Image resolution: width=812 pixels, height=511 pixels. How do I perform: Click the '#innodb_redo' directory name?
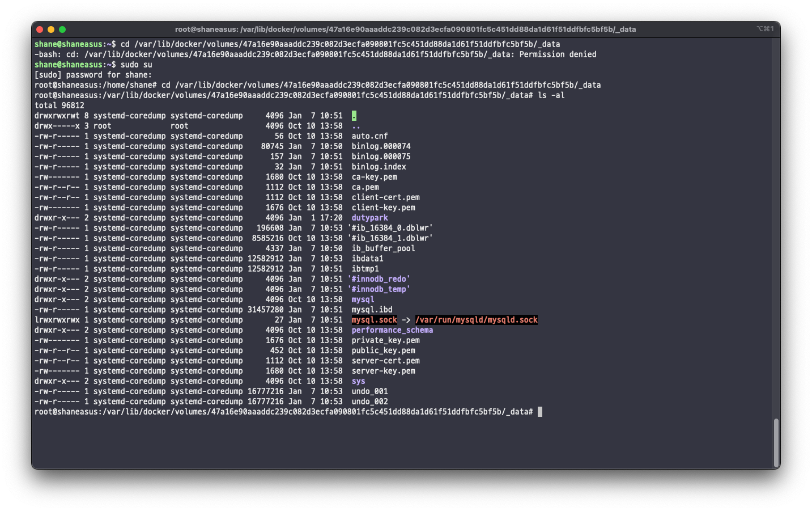pyautogui.click(x=379, y=279)
